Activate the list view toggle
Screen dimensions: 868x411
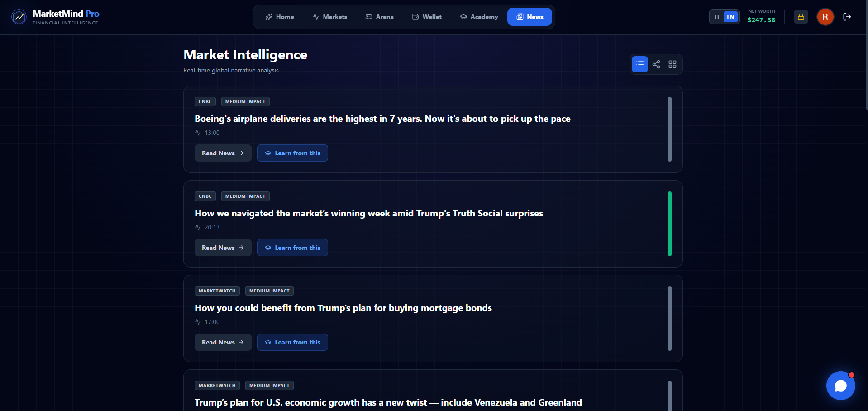(x=639, y=64)
